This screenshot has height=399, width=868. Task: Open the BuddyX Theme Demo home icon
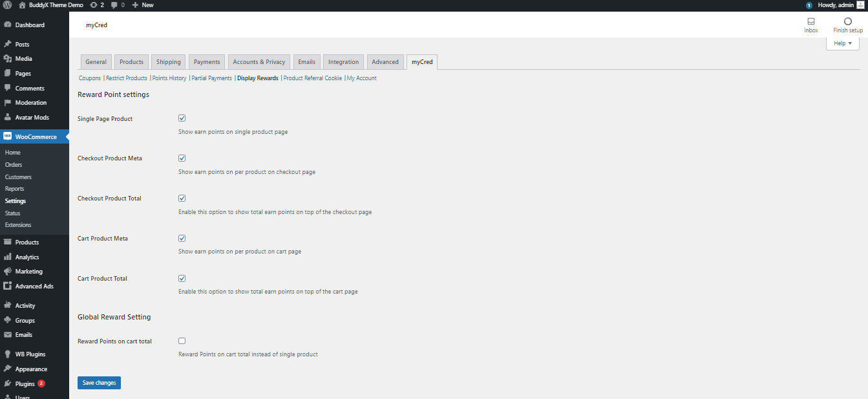(x=22, y=5)
